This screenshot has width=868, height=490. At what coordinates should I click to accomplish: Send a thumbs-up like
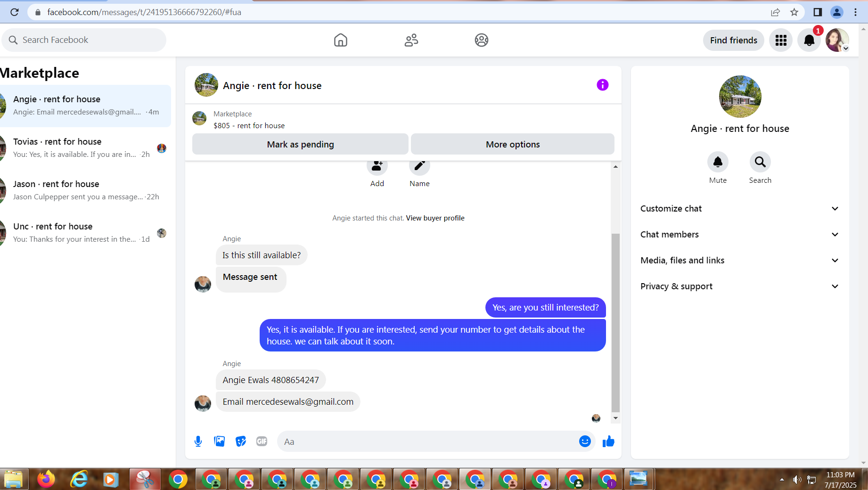(x=608, y=441)
